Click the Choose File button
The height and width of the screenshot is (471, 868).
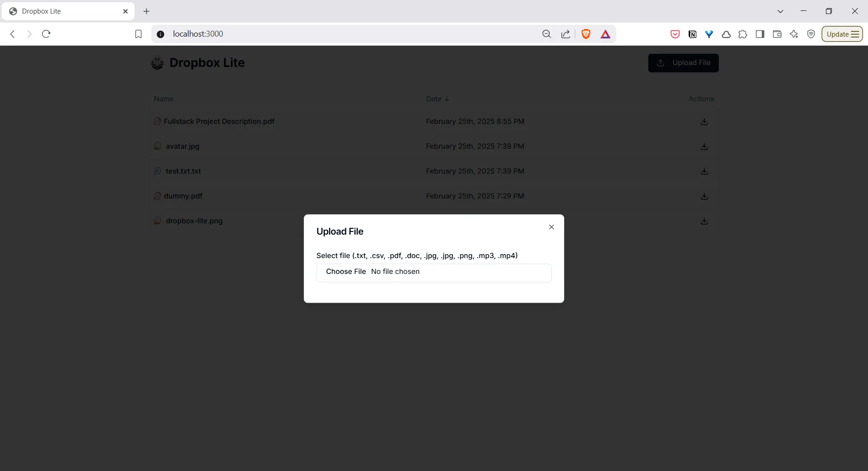pos(346,272)
